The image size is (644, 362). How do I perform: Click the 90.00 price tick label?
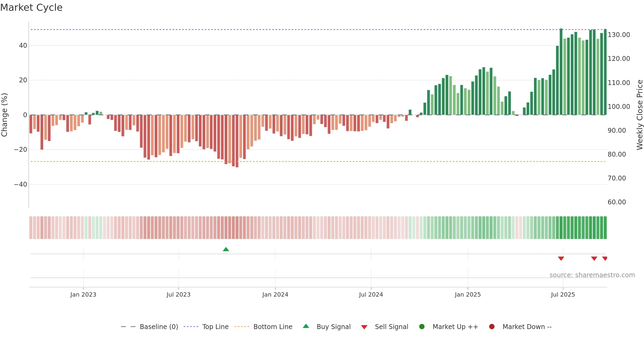[x=617, y=131]
